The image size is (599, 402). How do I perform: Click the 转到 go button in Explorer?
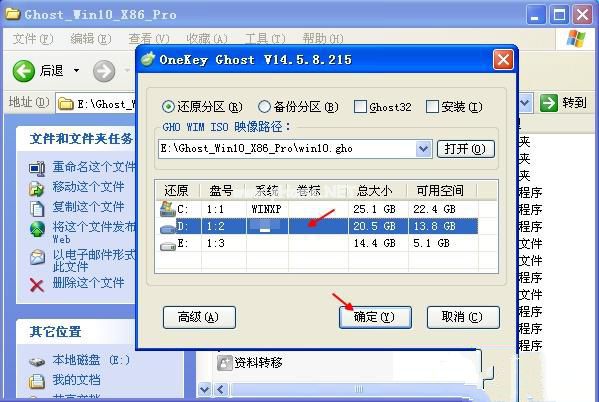[563, 103]
